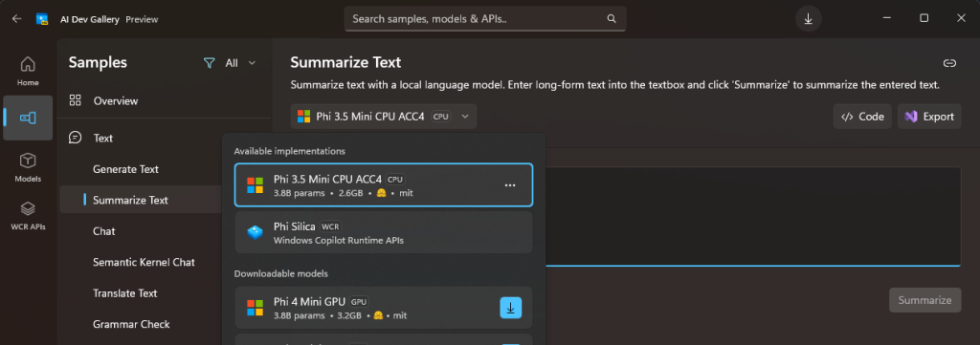980x345 pixels.
Task: Open WCR APIs in the sidebar
Action: [x=28, y=215]
